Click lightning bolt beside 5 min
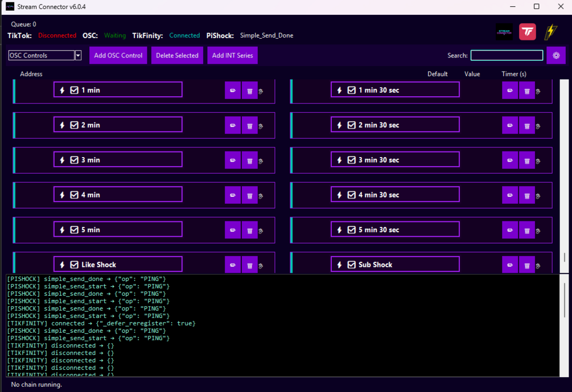Viewport: 572px width, 392px height. tap(63, 230)
